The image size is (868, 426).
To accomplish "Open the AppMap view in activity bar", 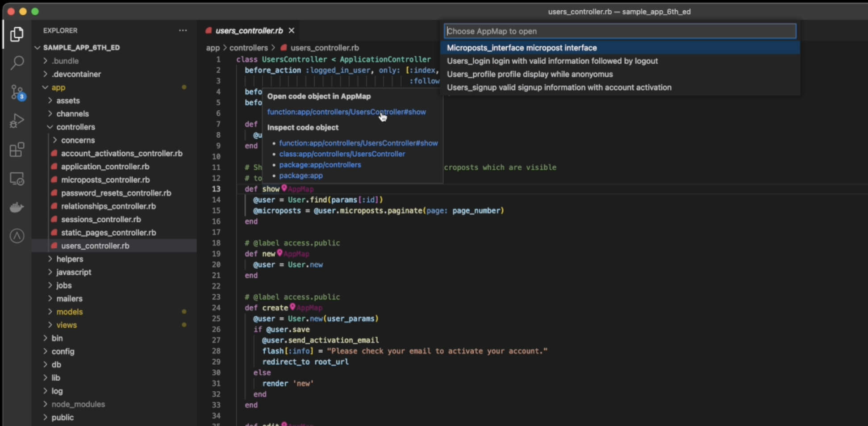I will pyautogui.click(x=17, y=236).
